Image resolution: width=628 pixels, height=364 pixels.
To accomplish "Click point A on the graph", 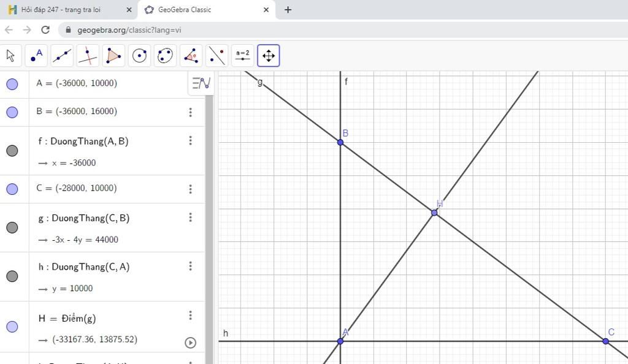I will [340, 341].
